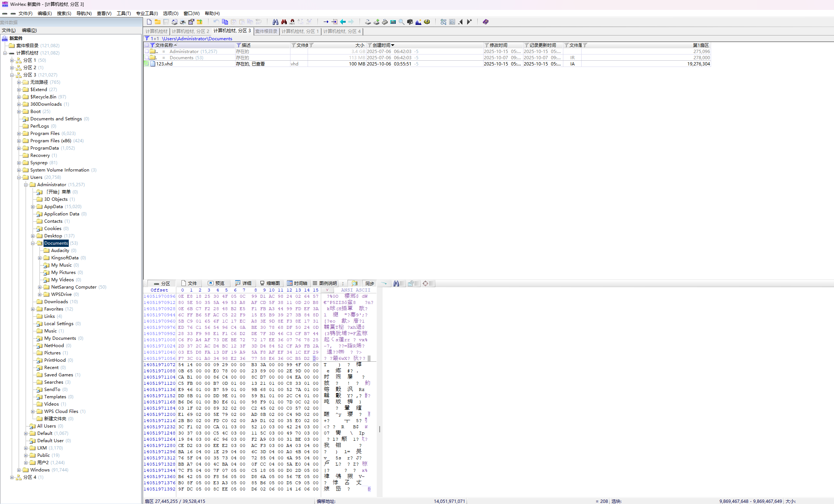834x504 pixels.
Task: Click the Open Disk toolbar icon
Action: (x=368, y=22)
